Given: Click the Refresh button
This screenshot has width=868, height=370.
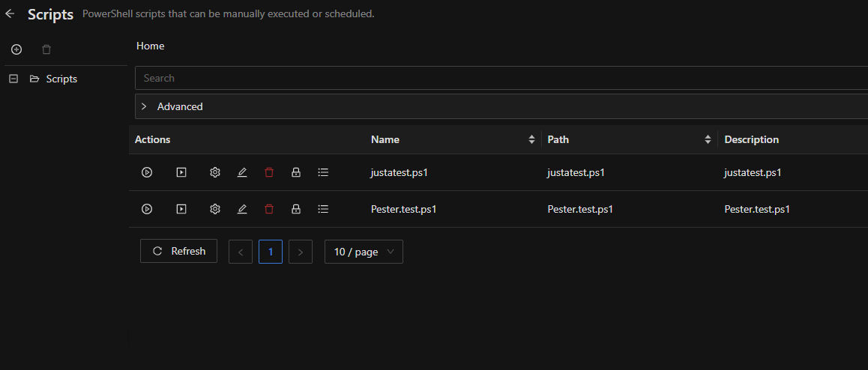Looking at the screenshot, I should point(179,251).
